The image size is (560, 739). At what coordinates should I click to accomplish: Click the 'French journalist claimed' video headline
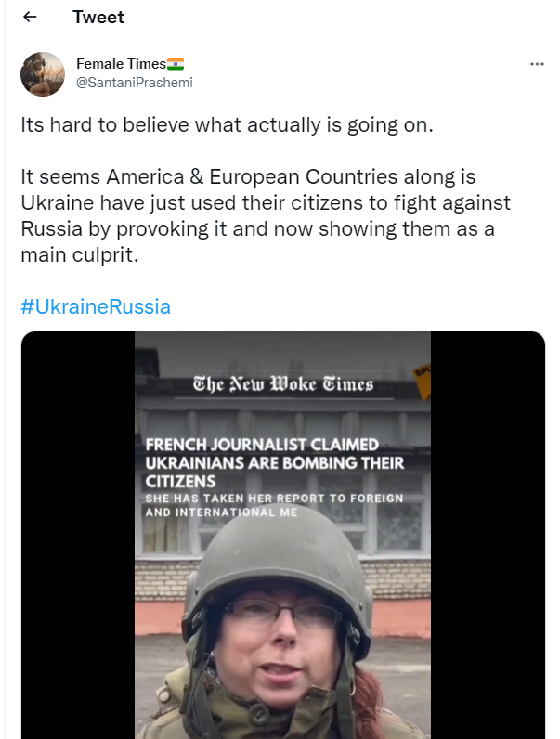pos(274,462)
